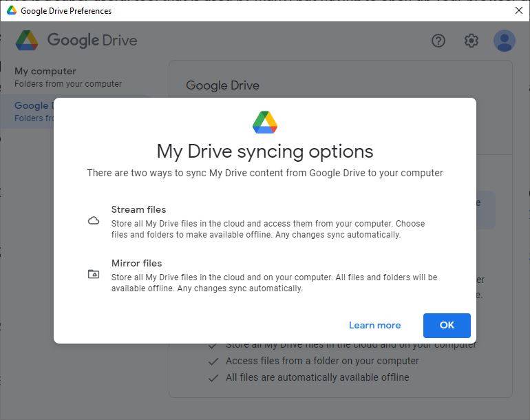This screenshot has height=420, width=530.
Task: Click the help question mark icon
Action: (438, 41)
